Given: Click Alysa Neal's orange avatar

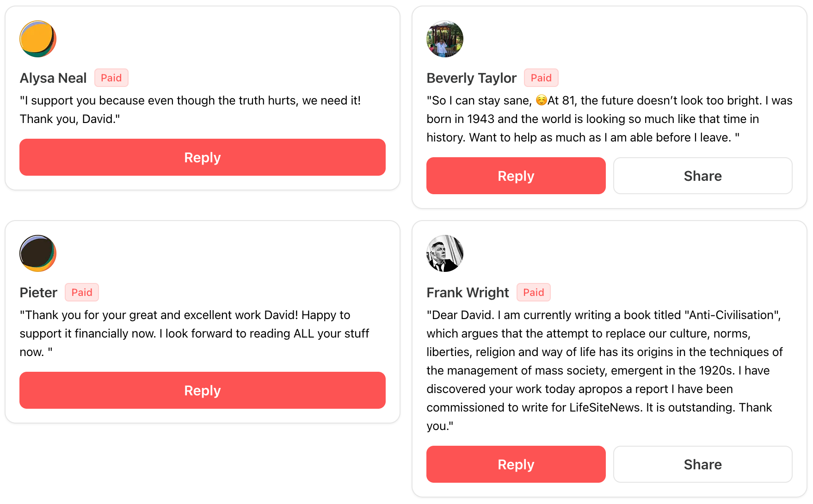Looking at the screenshot, I should pos(38,39).
